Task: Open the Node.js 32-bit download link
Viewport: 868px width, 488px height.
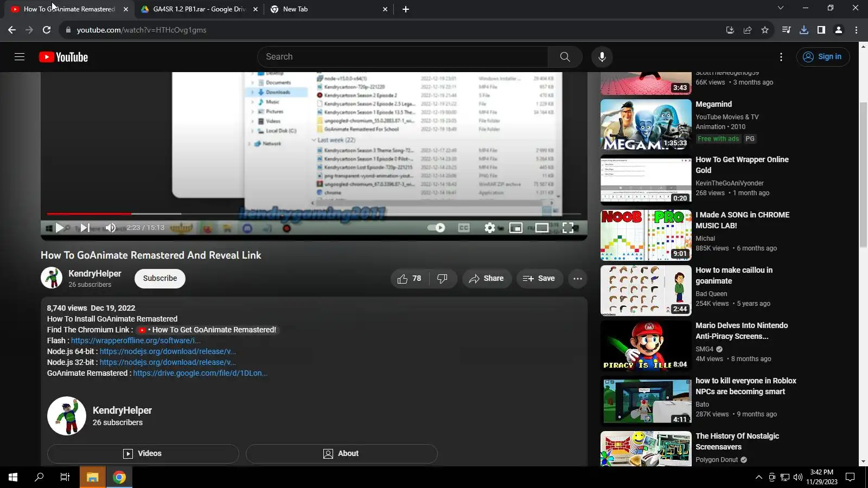Action: 168,362
